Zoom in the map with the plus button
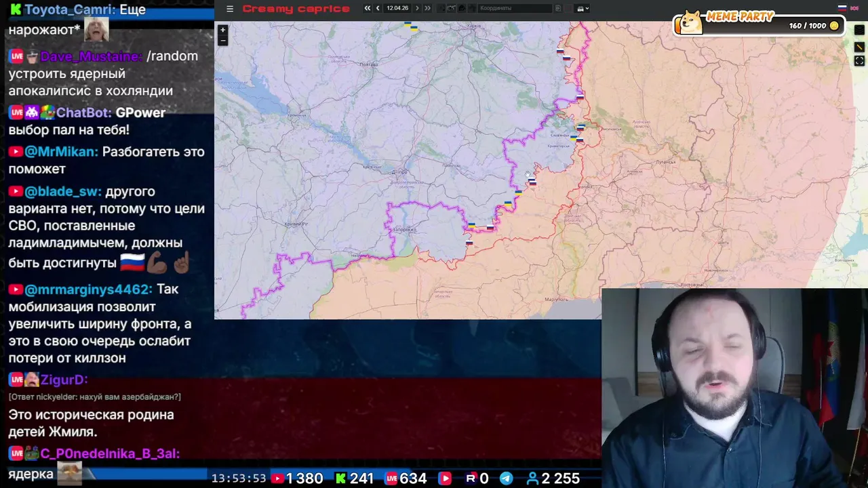The height and width of the screenshot is (488, 868). (222, 30)
